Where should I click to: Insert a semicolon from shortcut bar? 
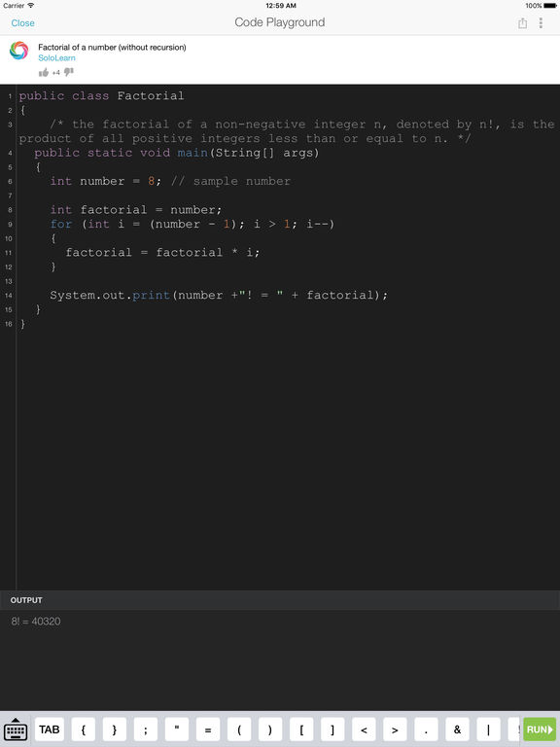146,729
